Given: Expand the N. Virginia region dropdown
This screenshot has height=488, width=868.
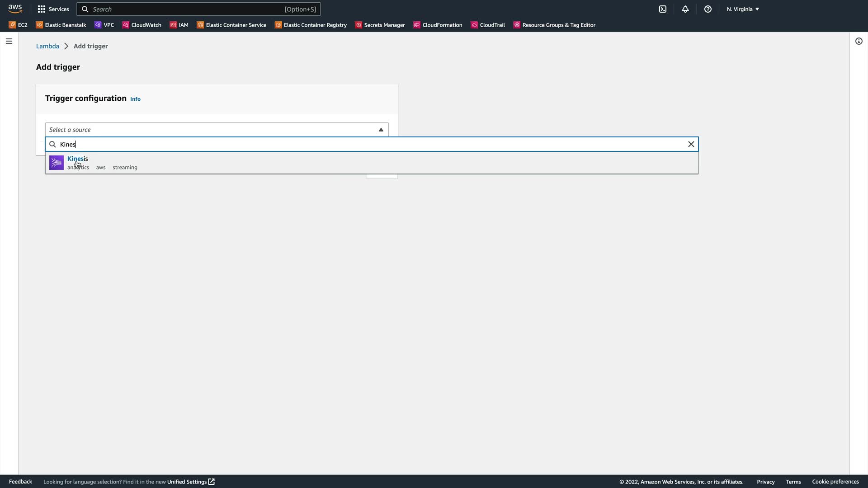Looking at the screenshot, I should tap(743, 9).
